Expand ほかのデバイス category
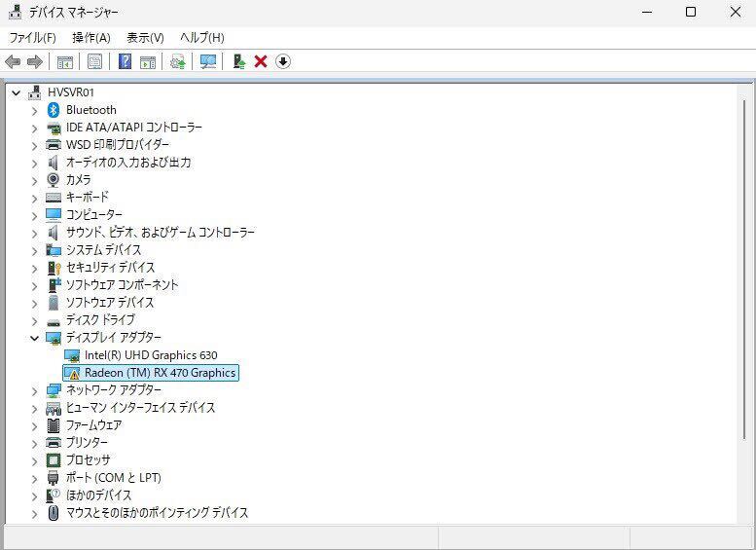The width and height of the screenshot is (756, 550). point(34,495)
